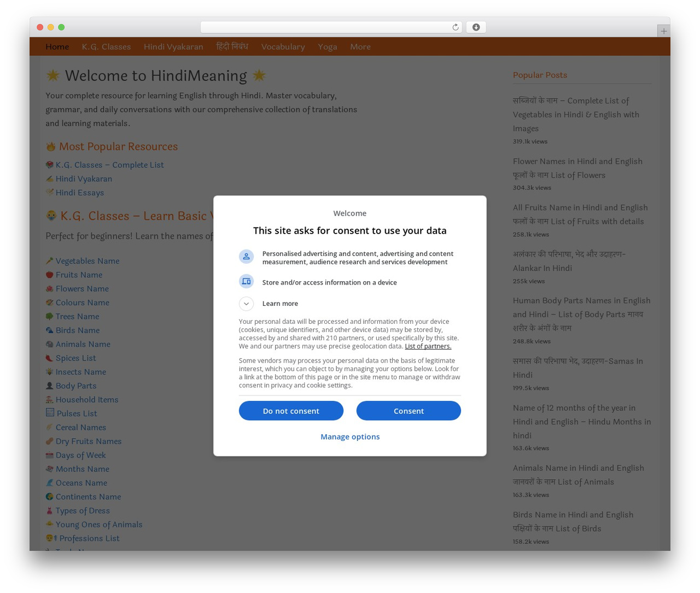
Task: Add a new browser tab with plus
Action: coord(663,31)
